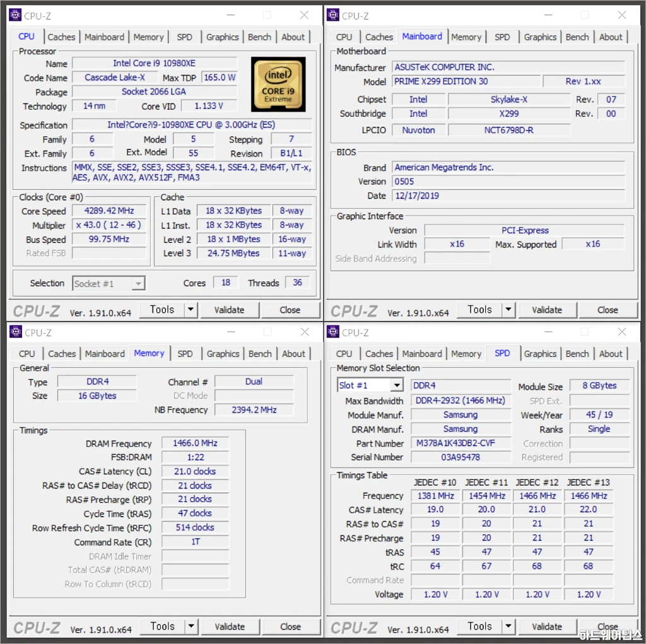Expand the Tools arrow in the SPD window
This screenshot has width=646, height=644.
point(508,626)
